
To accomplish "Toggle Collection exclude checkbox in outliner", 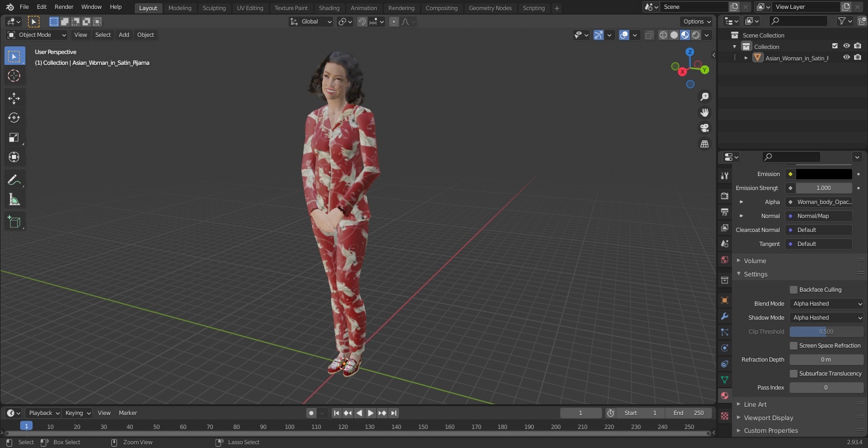I will (x=835, y=46).
